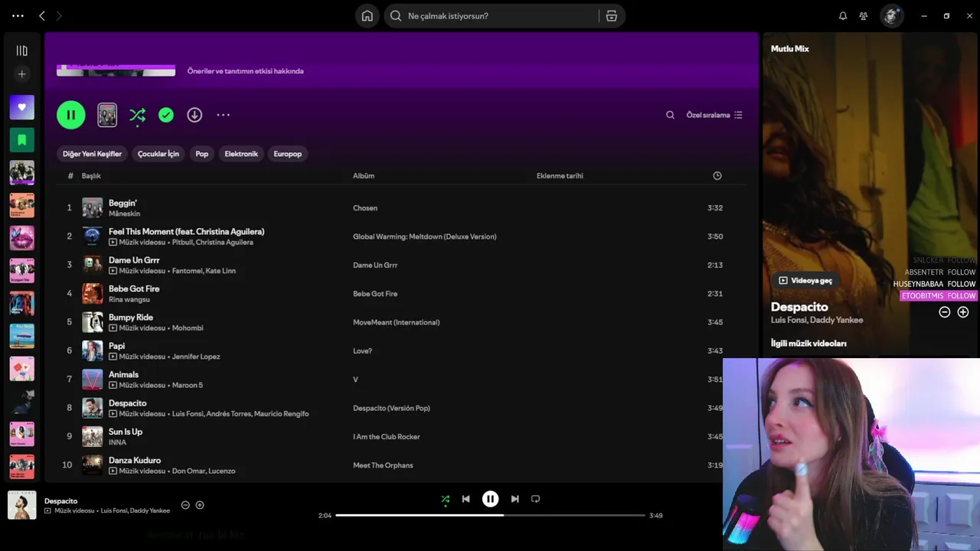The image size is (980, 551).
Task: Open Luis Fonsi, Daddy Yankee in right panel
Action: [x=817, y=320]
